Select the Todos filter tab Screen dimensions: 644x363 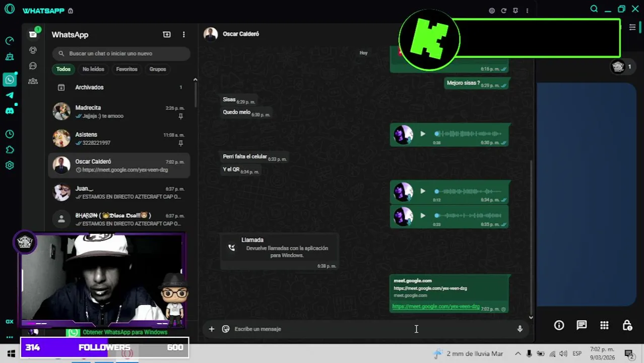click(x=63, y=69)
